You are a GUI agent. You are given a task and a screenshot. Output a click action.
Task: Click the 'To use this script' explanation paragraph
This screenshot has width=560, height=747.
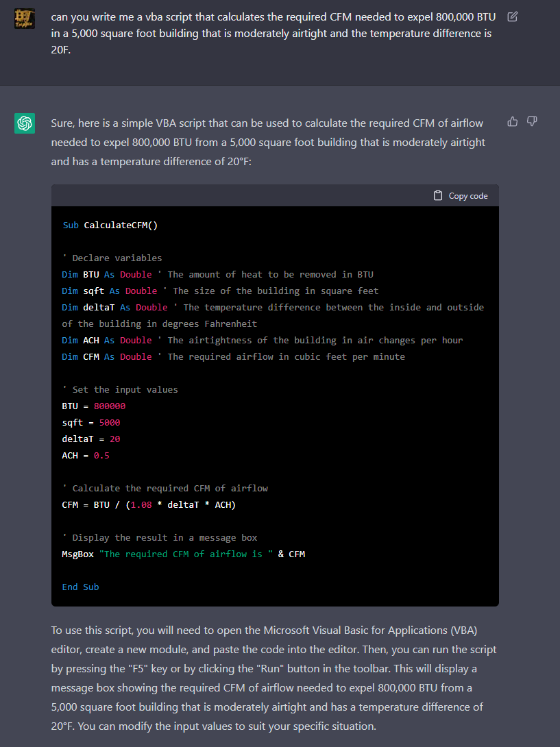point(274,678)
